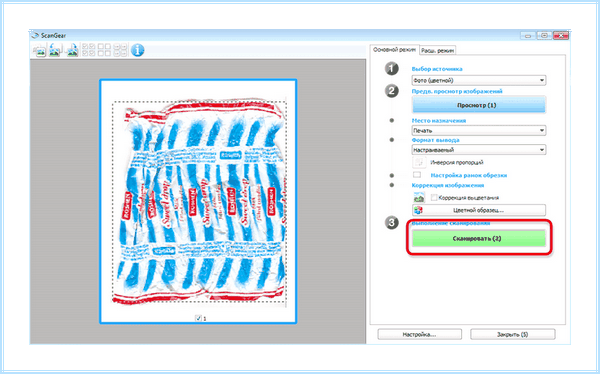This screenshot has height=374, width=600.
Task: Click the Просмотр (1) button
Action: [x=479, y=105]
